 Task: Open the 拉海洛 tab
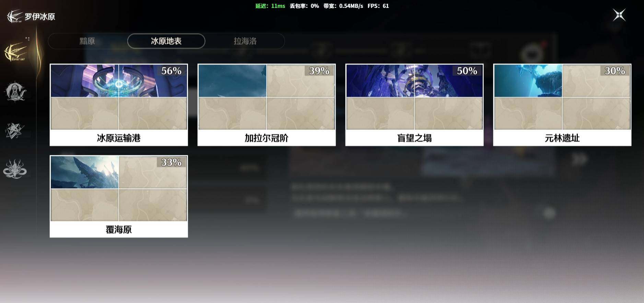tap(245, 41)
